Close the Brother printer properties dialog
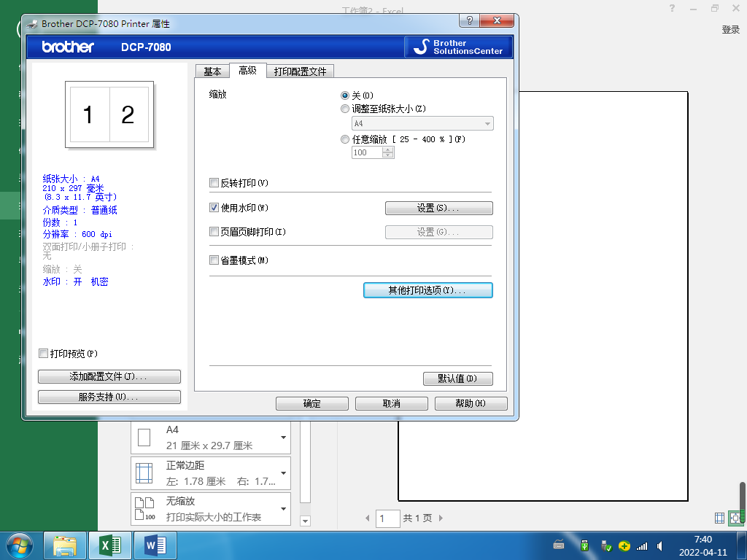 tap(497, 20)
